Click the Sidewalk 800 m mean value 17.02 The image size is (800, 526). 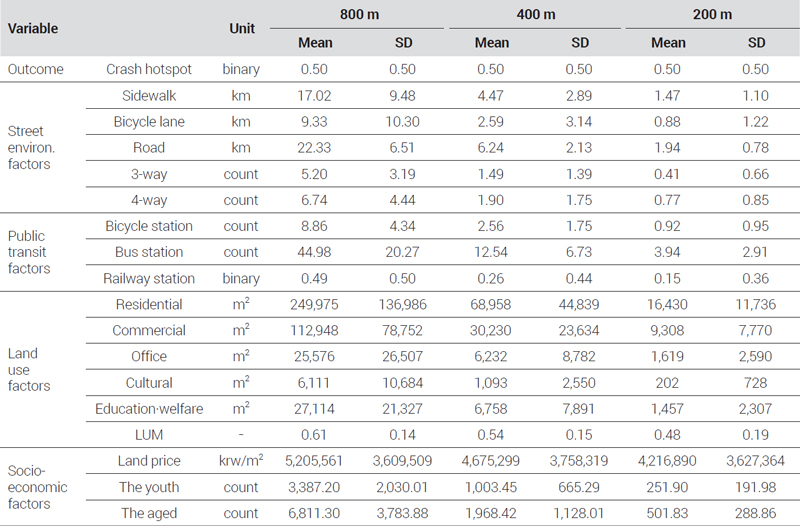(x=314, y=95)
